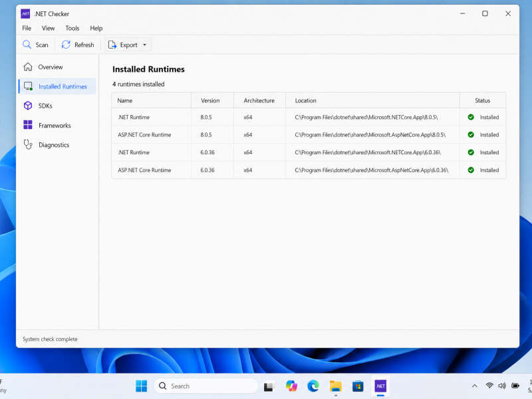Sort by the Name column header

tap(125, 100)
